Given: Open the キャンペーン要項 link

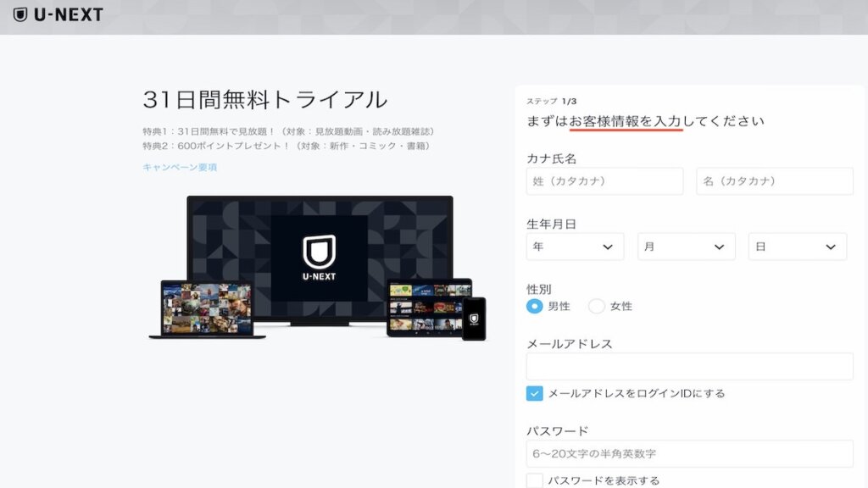Looking at the screenshot, I should pos(180,167).
